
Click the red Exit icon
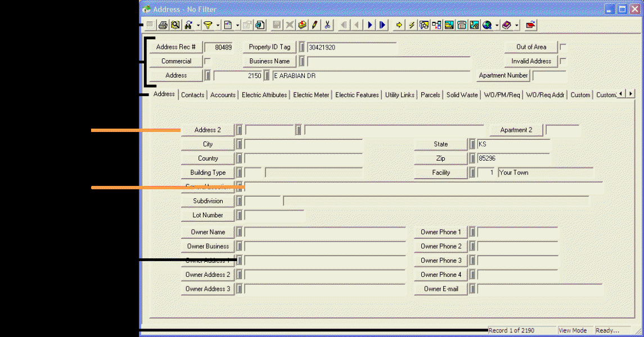tap(530, 25)
